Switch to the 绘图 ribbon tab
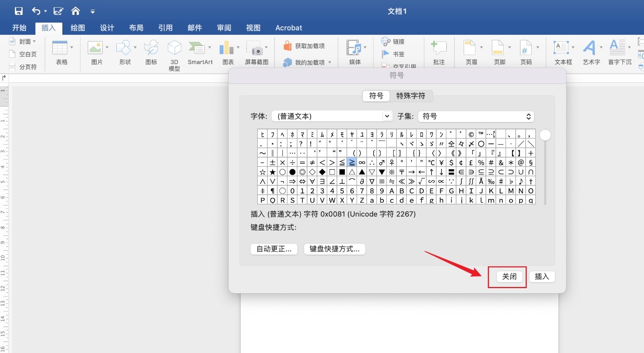The height and width of the screenshot is (353, 644). 78,28
